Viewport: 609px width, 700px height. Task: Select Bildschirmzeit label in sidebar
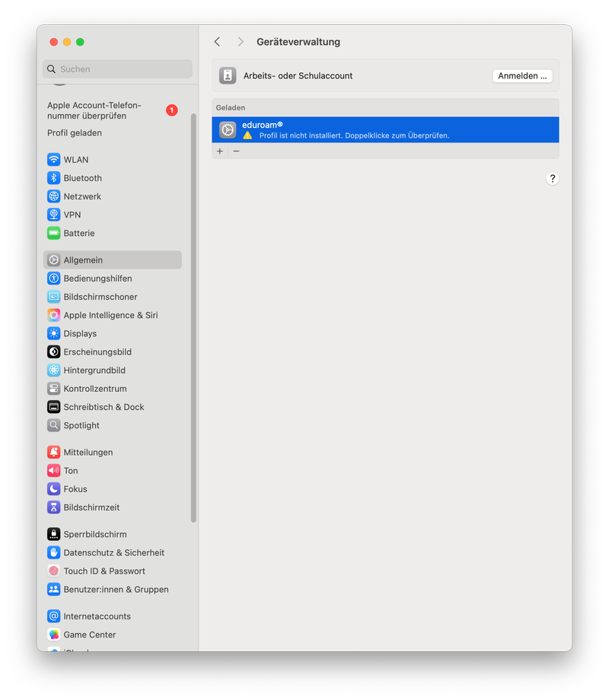[91, 508]
